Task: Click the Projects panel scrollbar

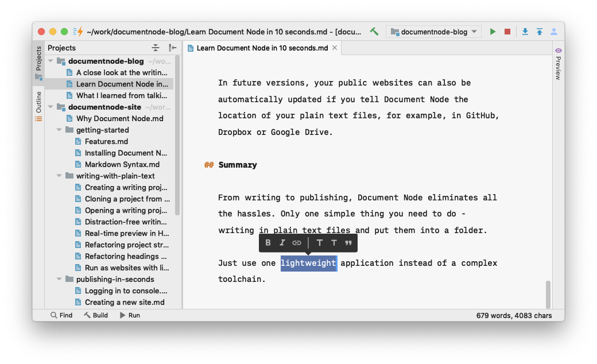Action: (x=177, y=135)
